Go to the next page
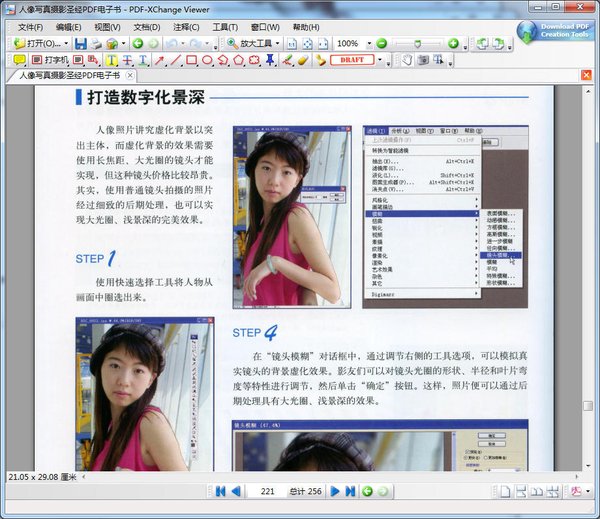This screenshot has height=519, width=600. (x=335, y=491)
